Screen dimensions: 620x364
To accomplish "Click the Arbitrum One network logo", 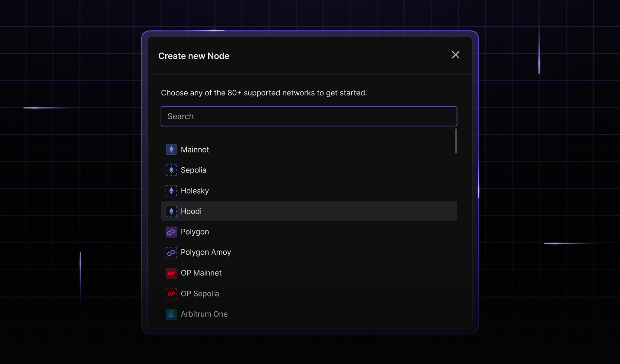I will (x=171, y=314).
